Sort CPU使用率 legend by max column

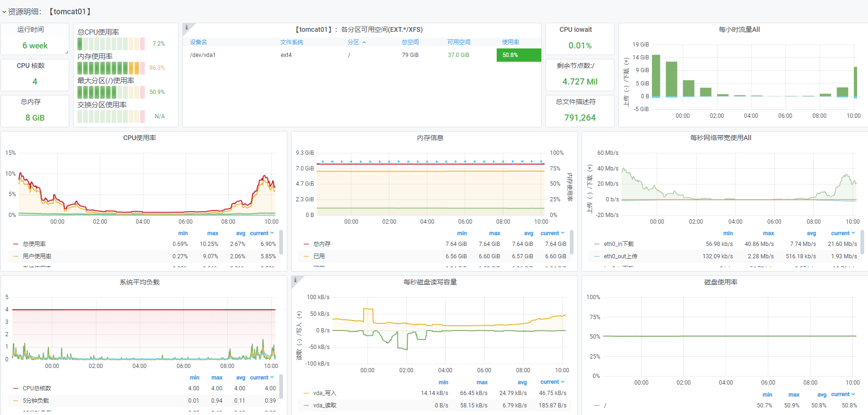pos(213,233)
